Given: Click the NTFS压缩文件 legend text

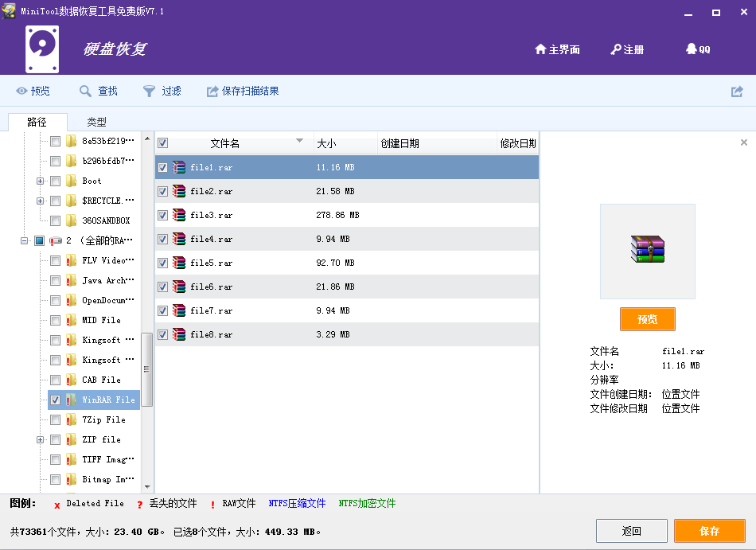Looking at the screenshot, I should (x=297, y=503).
